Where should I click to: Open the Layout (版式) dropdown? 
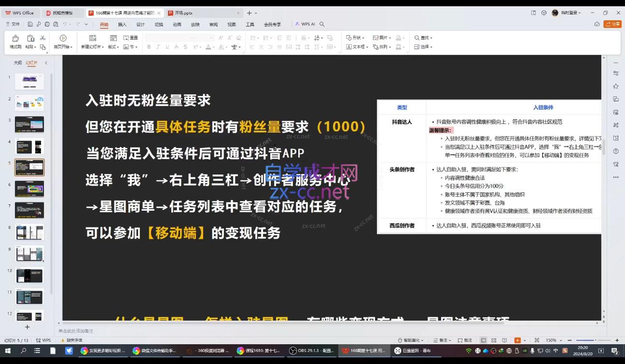pyautogui.click(x=113, y=47)
